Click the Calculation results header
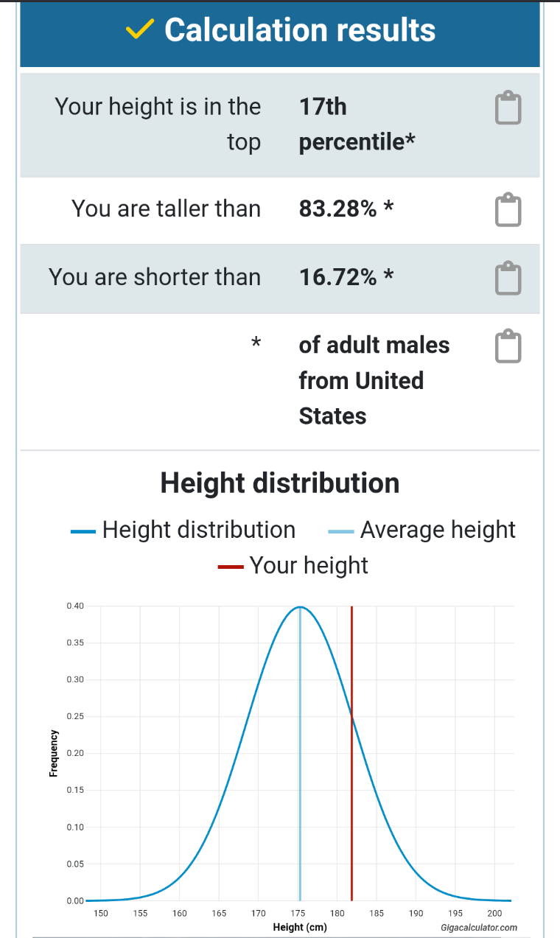Image resolution: width=560 pixels, height=938 pixels. (x=299, y=30)
